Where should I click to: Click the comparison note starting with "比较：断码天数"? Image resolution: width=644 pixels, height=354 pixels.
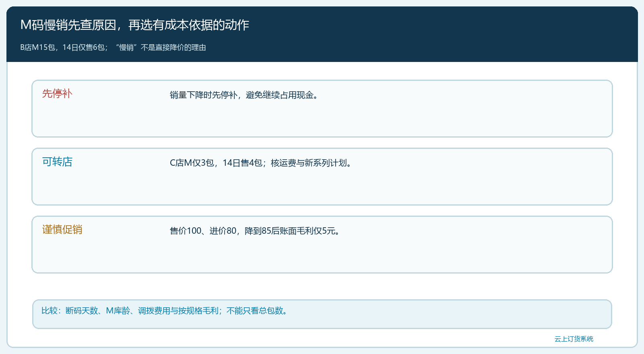164,311
